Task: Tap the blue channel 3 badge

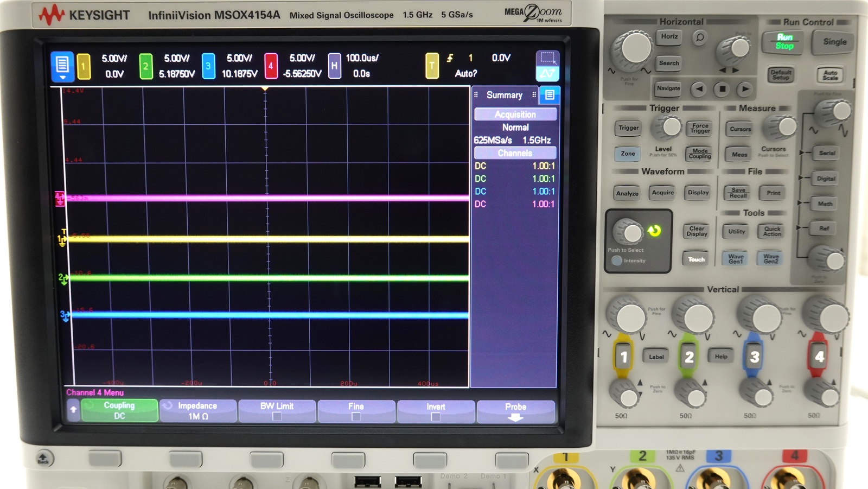Action: [208, 66]
